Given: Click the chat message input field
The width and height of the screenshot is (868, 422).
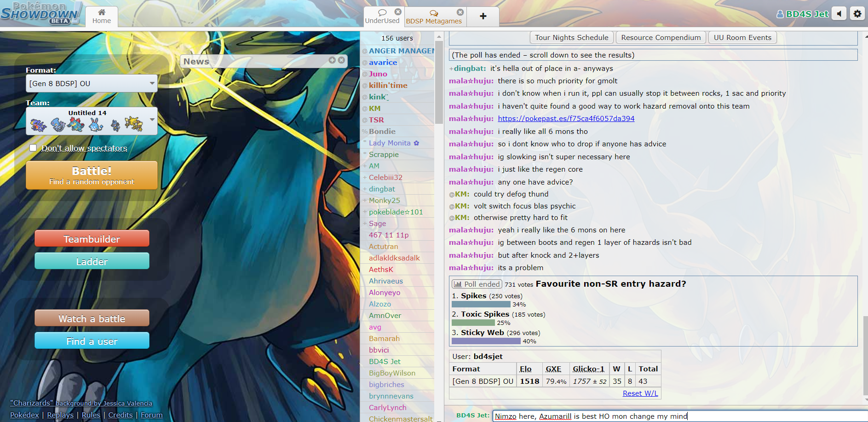Looking at the screenshot, I should click(x=680, y=416).
